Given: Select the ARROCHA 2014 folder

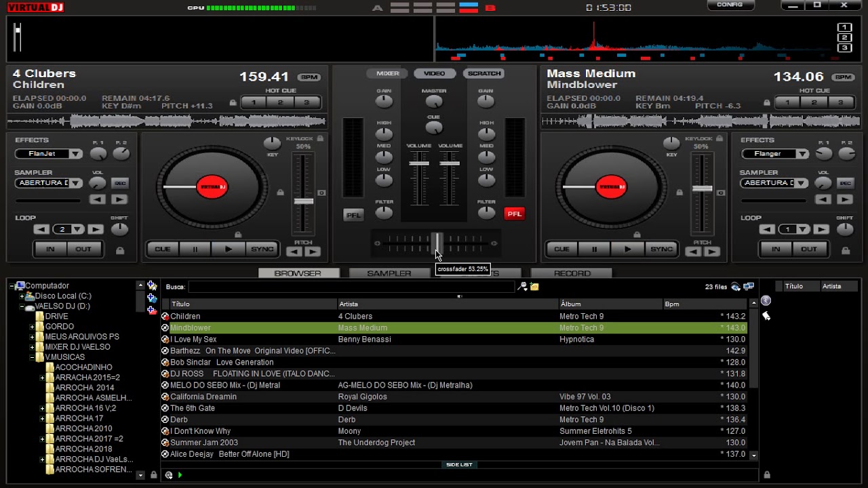Looking at the screenshot, I should click(x=84, y=388).
